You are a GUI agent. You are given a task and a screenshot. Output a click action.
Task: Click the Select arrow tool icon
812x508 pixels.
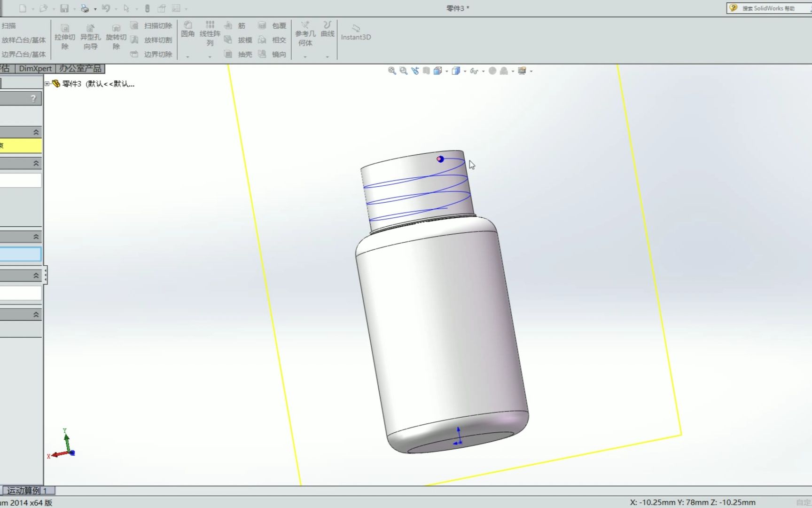(x=126, y=8)
